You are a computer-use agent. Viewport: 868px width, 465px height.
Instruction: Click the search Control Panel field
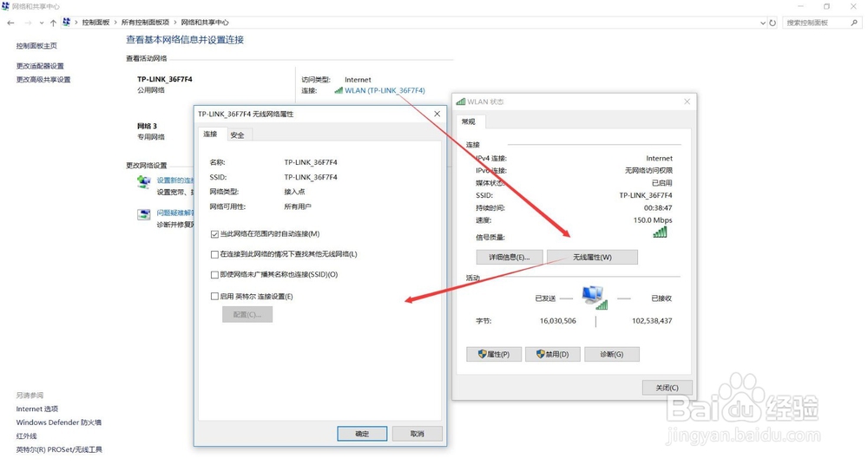click(817, 23)
